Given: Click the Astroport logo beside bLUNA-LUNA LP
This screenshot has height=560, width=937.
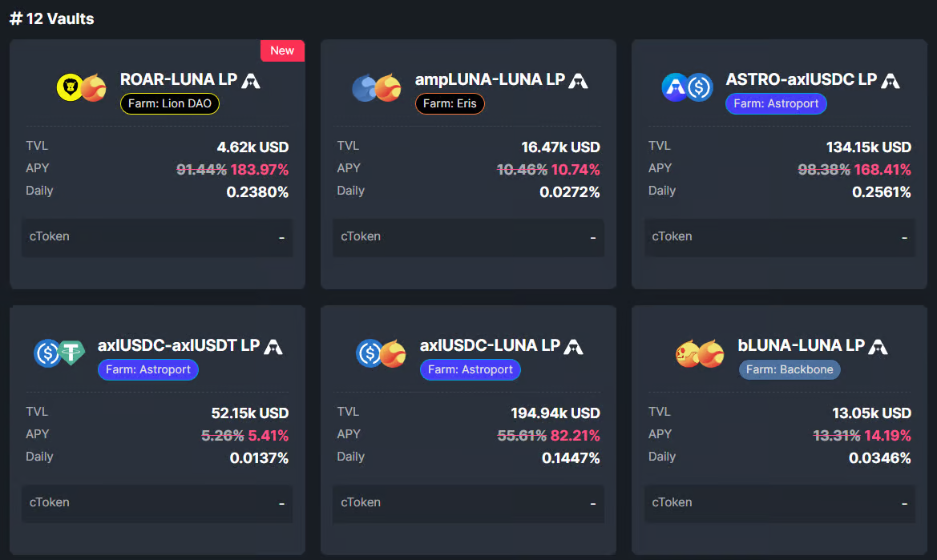Looking at the screenshot, I should pos(878,347).
